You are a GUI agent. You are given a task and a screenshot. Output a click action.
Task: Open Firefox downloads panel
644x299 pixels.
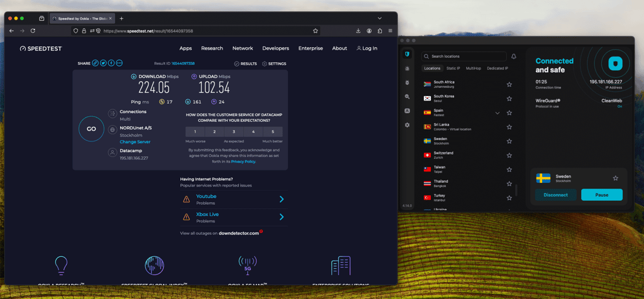(358, 31)
